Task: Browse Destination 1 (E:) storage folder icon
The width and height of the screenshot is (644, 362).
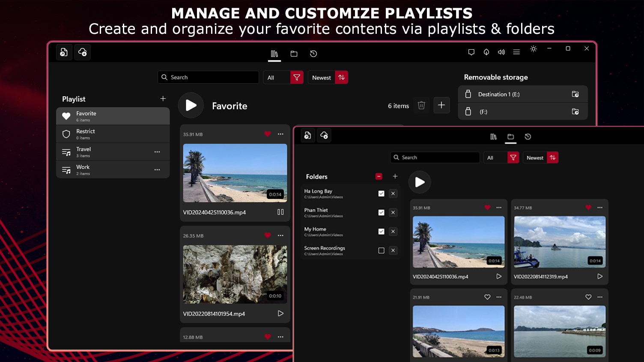Action: tap(575, 94)
